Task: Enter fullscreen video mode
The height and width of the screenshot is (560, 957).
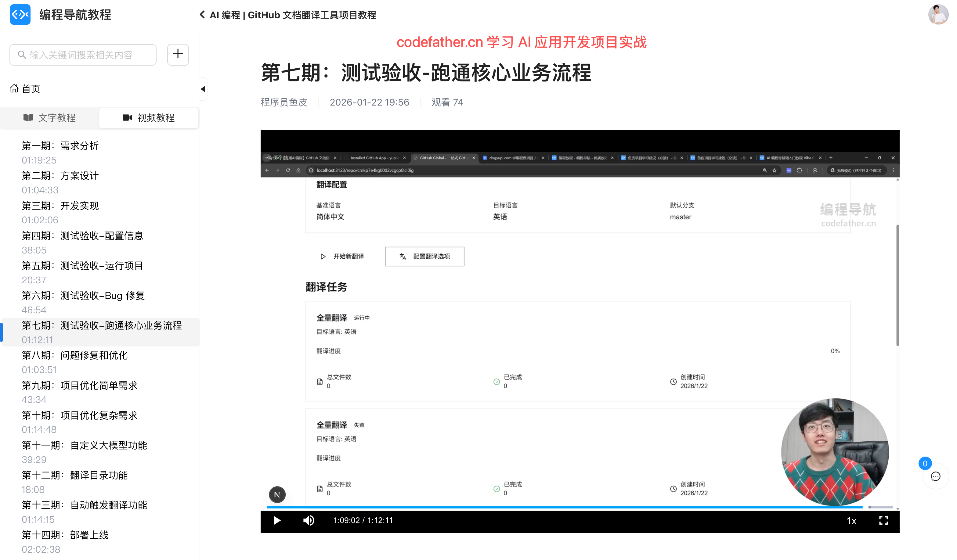Action: pyautogui.click(x=883, y=520)
